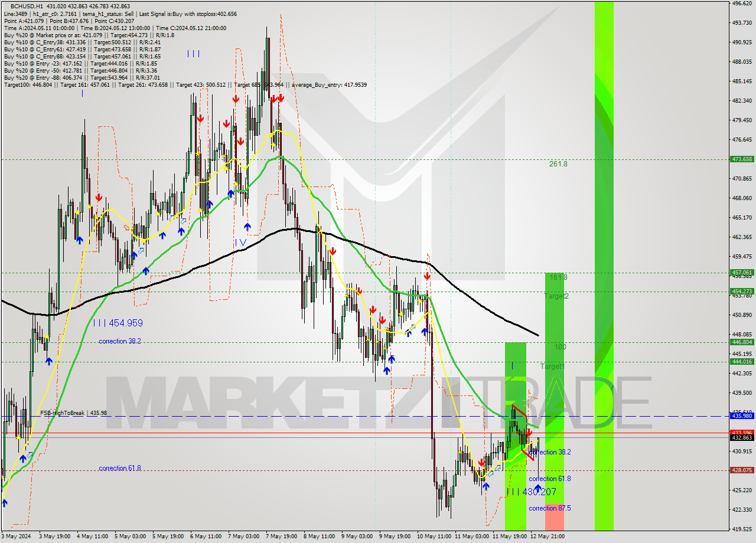Image resolution: width=756 pixels, height=543 pixels.
Task: Click the 261.8 Fibonacci level label
Action: pyautogui.click(x=558, y=164)
